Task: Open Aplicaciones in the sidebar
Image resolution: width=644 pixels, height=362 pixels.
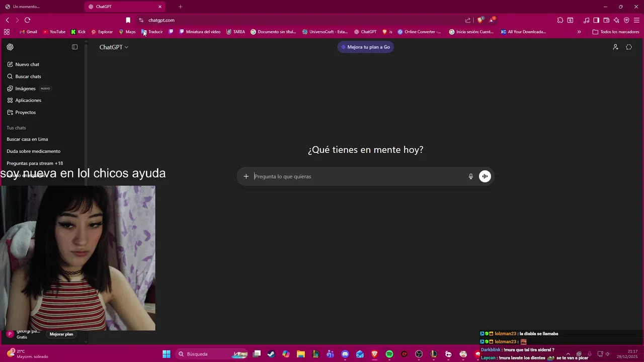Action: (24, 100)
